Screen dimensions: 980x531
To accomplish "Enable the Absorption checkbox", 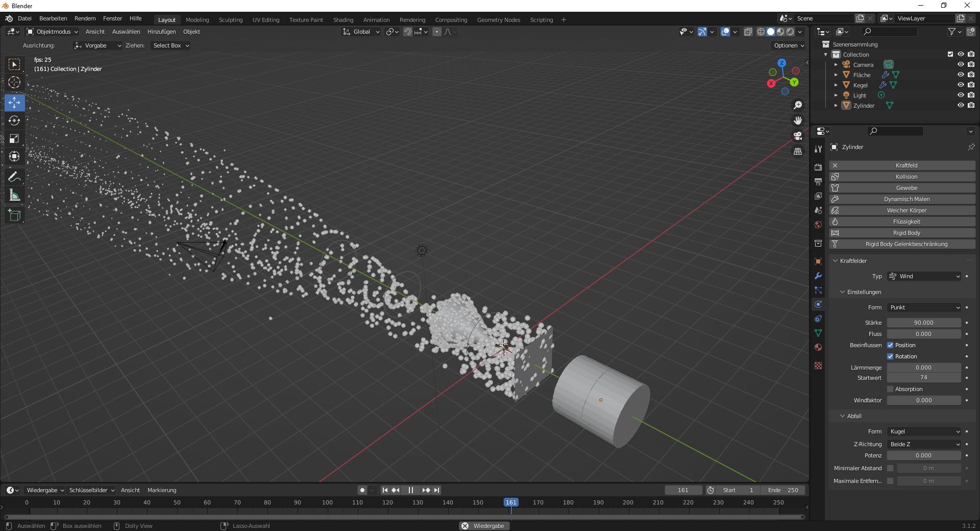I will (x=890, y=389).
